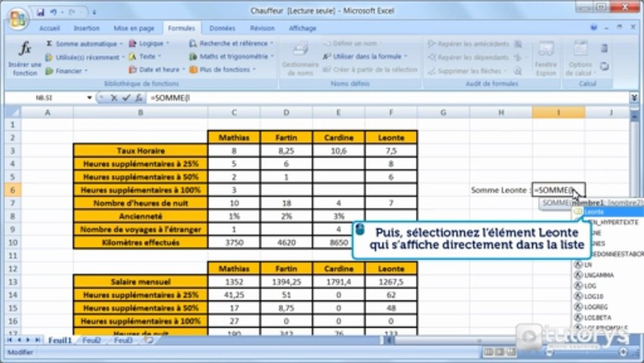
Task: Customize the quick access toolbar dropdown
Action: 94,12
